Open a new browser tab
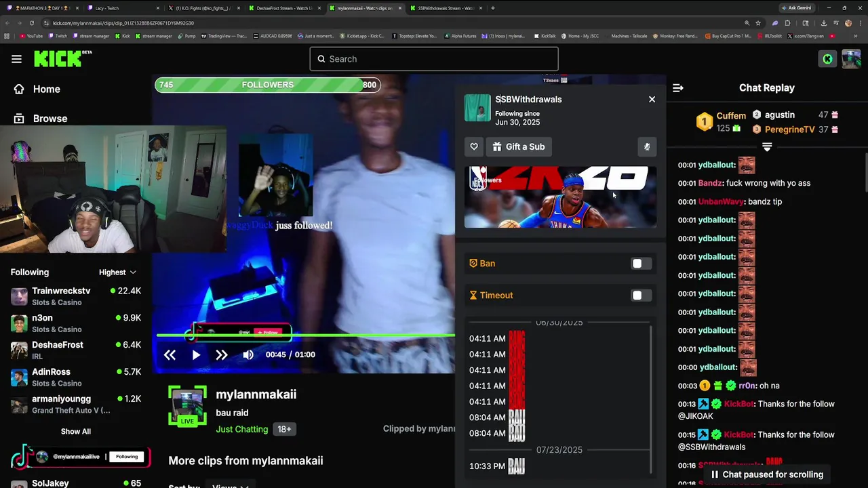This screenshot has height=488, width=868. pyautogui.click(x=493, y=8)
